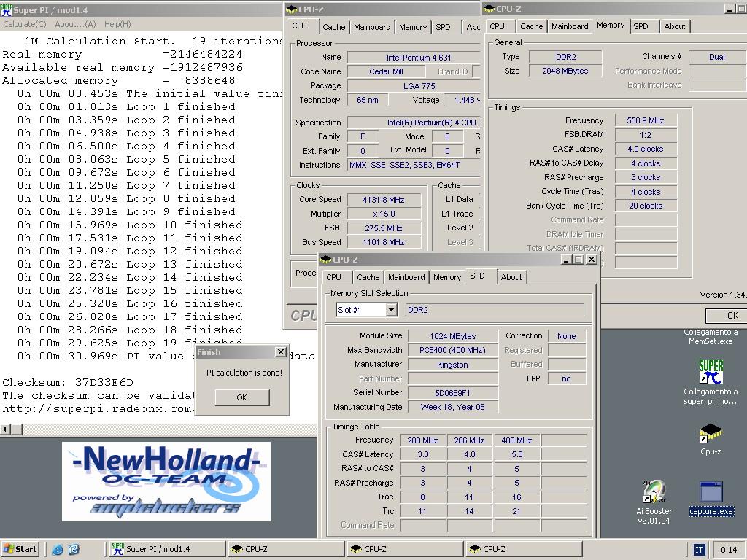Viewport: 747px width, 560px height.
Task: Switch to the Mainboard tab in the CPU-Z Processor window
Action: point(372,27)
